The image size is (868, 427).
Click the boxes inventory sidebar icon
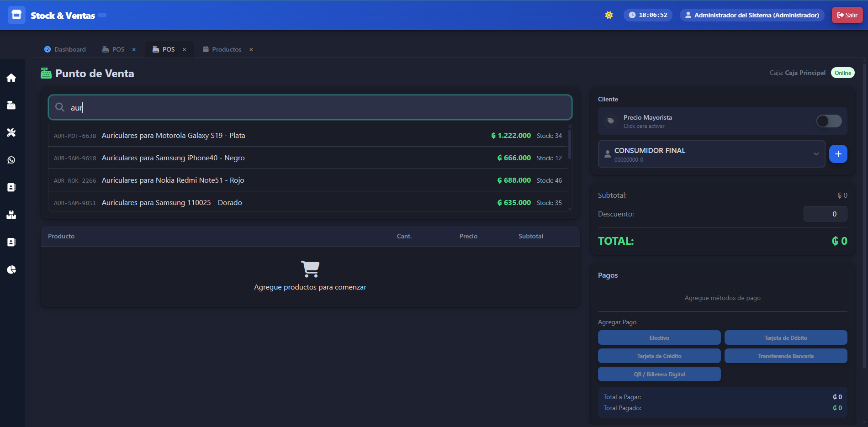(11, 215)
